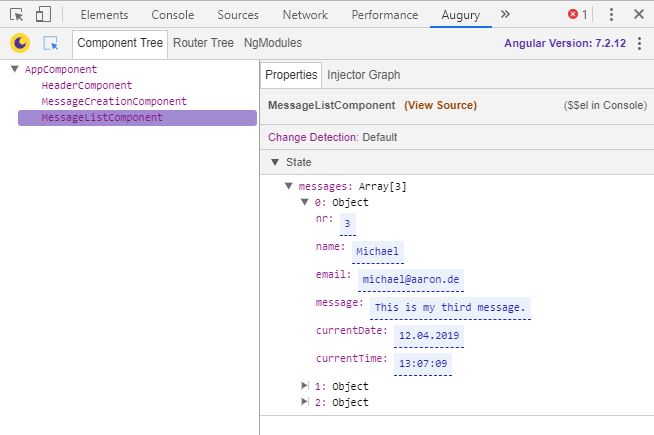This screenshot has height=435, width=654.
Task: Open the Injector Graph tab
Action: [364, 75]
